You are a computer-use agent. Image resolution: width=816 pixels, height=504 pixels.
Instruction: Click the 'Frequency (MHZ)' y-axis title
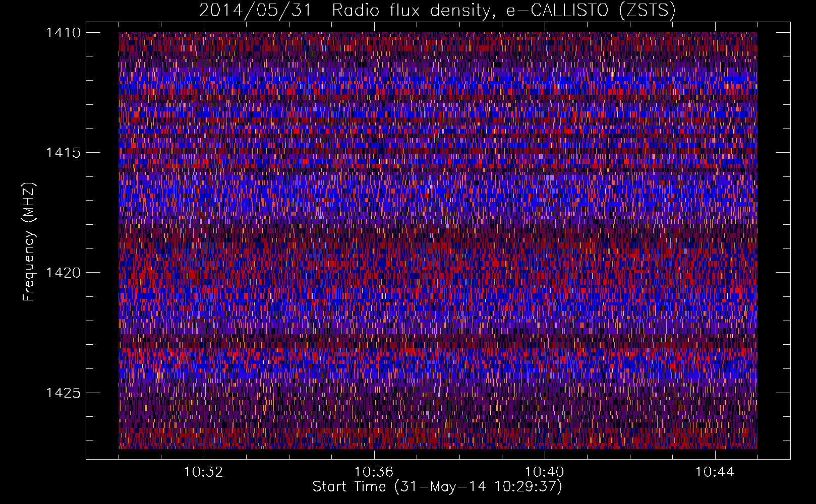tap(29, 242)
